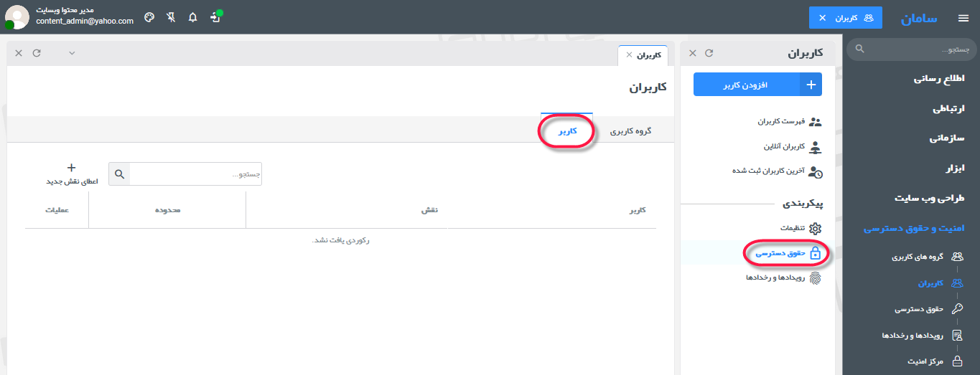Image resolution: width=980 pixels, height=375 pixels.
Task: Click the عملیات column header
Action: (x=57, y=210)
